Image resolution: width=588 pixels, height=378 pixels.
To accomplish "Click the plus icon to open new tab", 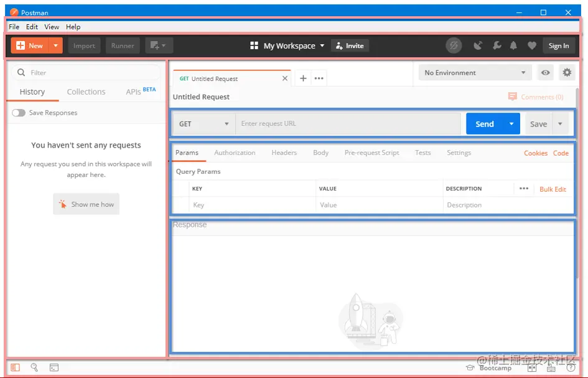I will [x=304, y=78].
